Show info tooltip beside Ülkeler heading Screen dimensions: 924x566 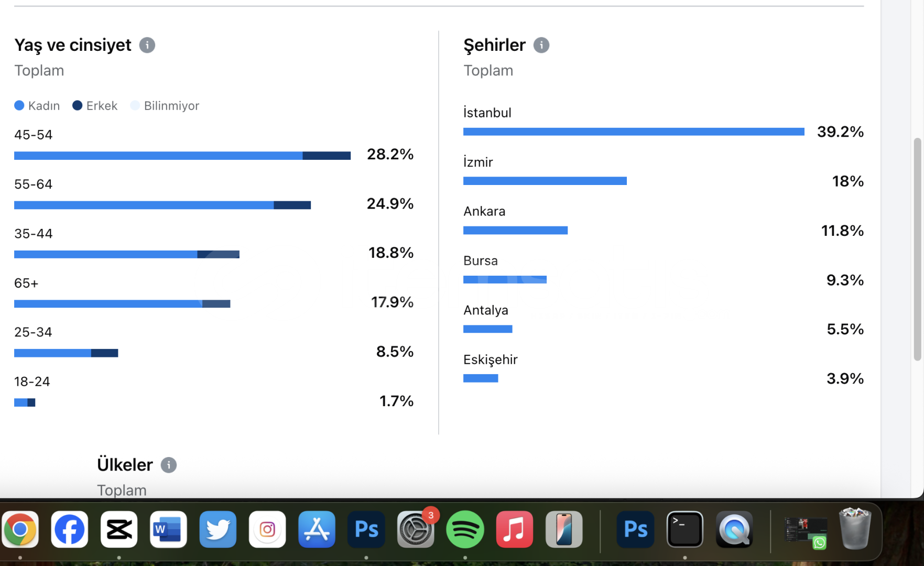[x=168, y=465]
